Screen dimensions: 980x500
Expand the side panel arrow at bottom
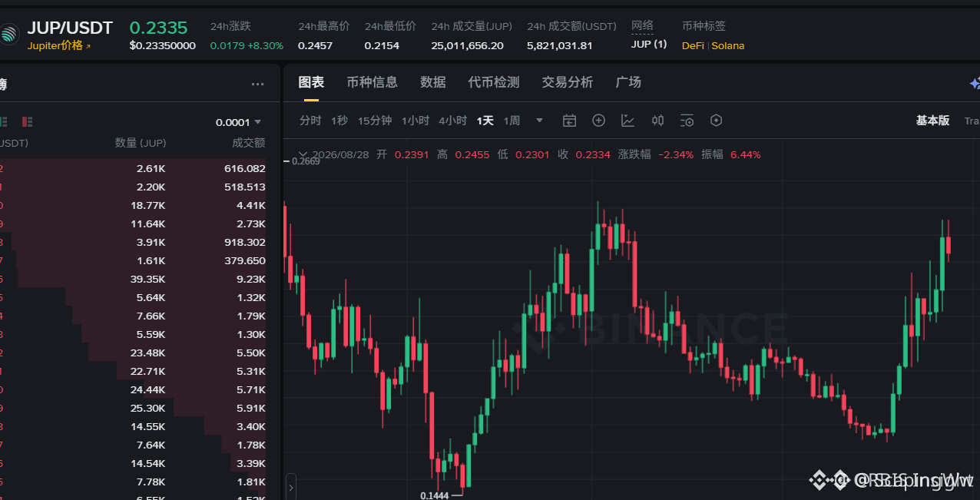(290, 487)
